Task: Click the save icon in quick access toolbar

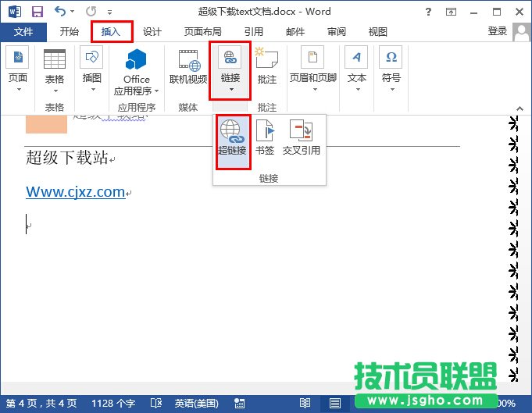Action: coord(37,12)
